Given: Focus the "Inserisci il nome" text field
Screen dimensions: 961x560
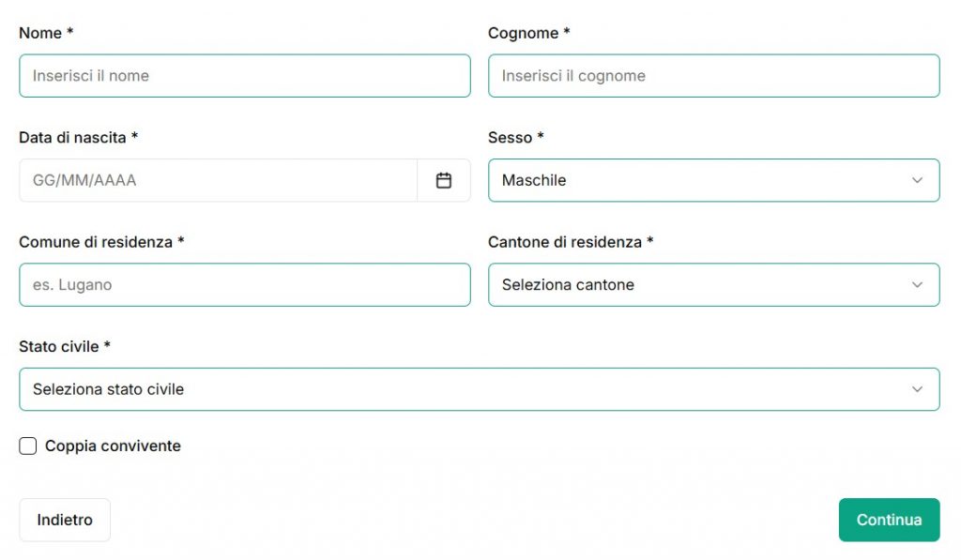Looking at the screenshot, I should (244, 76).
